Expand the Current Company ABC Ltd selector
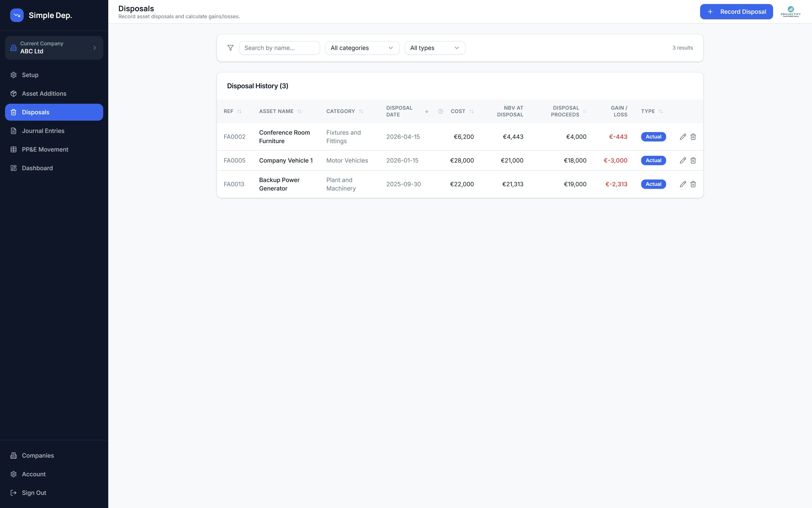This screenshot has width=812, height=508. [54, 48]
